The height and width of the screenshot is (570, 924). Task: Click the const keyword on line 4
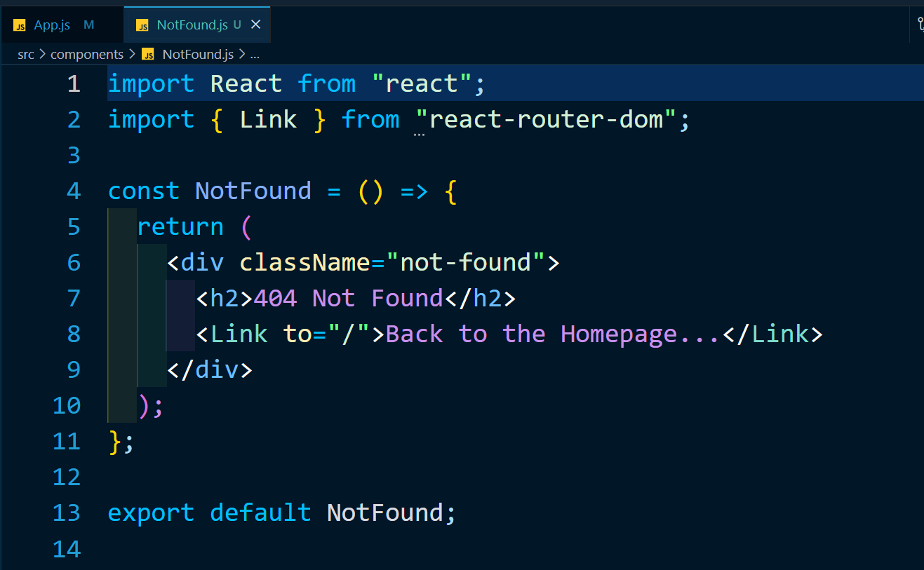(144, 191)
